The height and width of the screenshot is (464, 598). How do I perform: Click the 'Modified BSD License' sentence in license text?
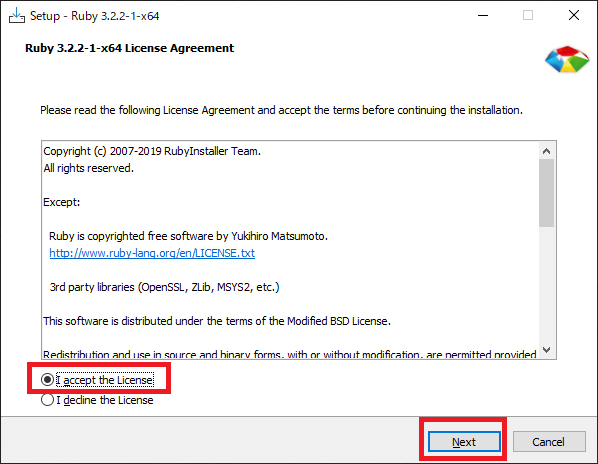pos(217,321)
